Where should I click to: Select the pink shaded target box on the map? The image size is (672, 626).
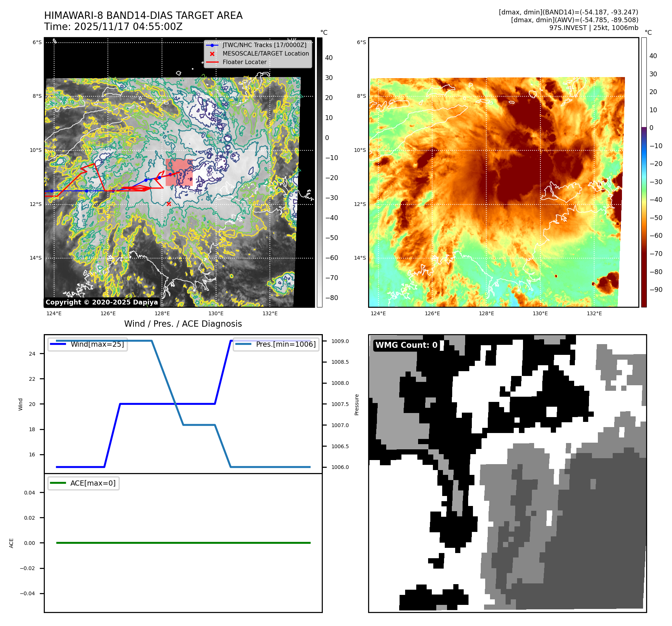coord(179,172)
